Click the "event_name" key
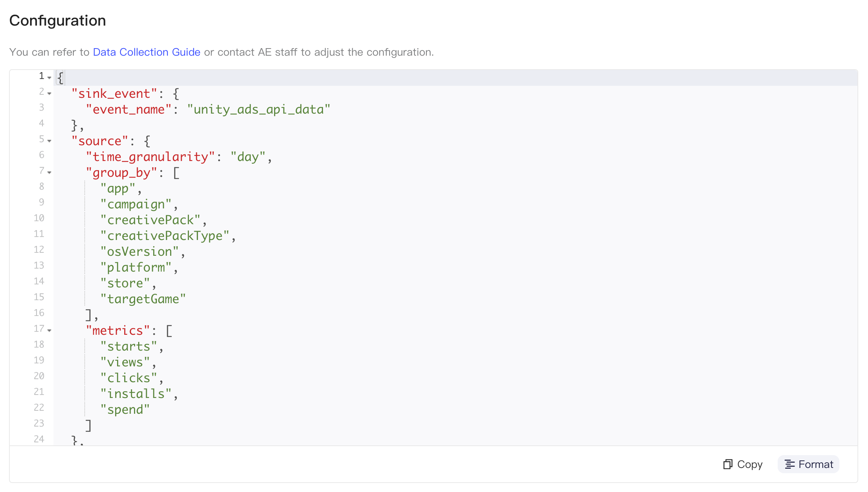The width and height of the screenshot is (868, 492). [x=129, y=109]
